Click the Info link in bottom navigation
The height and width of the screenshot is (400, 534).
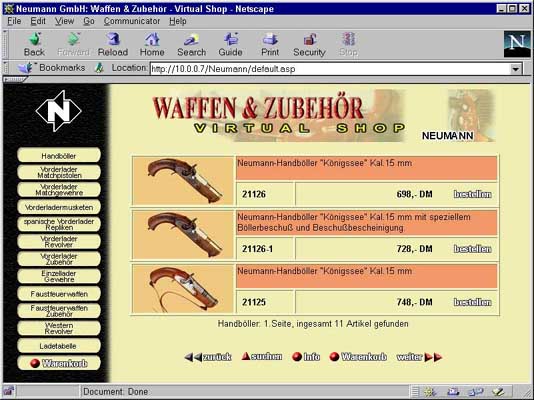click(306, 357)
